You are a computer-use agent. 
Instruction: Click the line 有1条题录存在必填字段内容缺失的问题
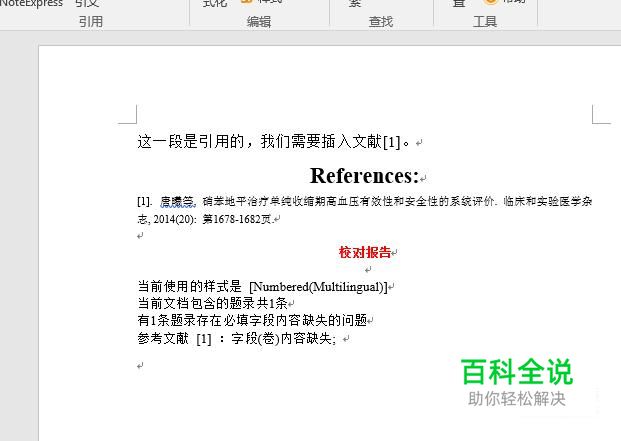point(252,320)
